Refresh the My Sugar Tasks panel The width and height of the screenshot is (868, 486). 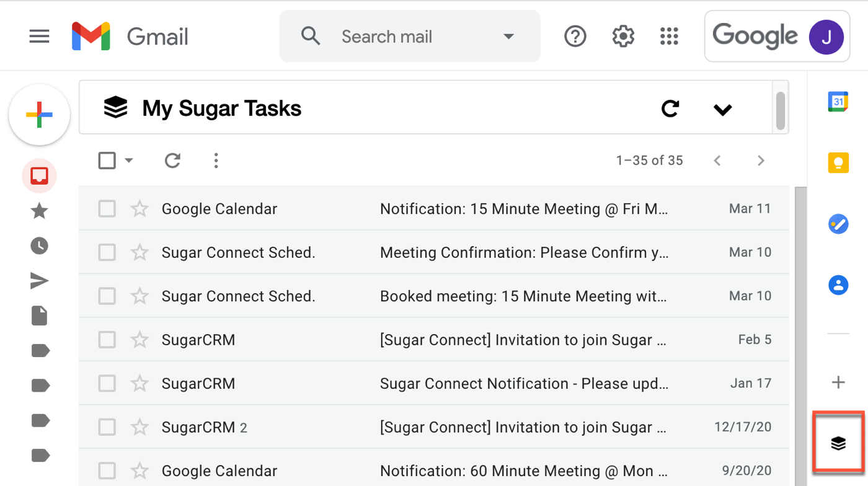[x=670, y=108]
